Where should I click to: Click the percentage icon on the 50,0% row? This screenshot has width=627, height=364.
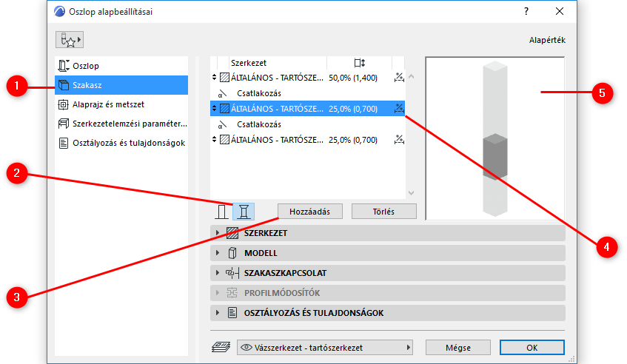click(400, 77)
